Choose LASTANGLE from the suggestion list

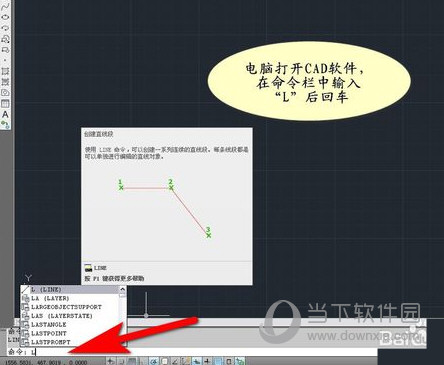(70, 324)
